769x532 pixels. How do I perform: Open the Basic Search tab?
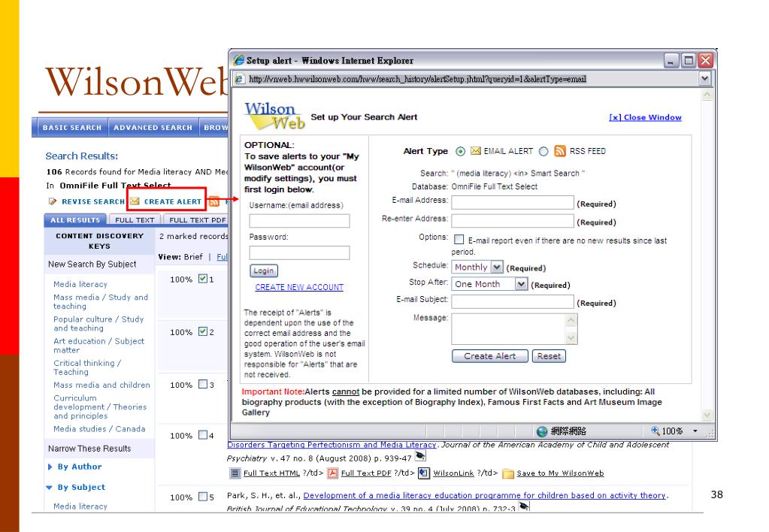(x=71, y=128)
